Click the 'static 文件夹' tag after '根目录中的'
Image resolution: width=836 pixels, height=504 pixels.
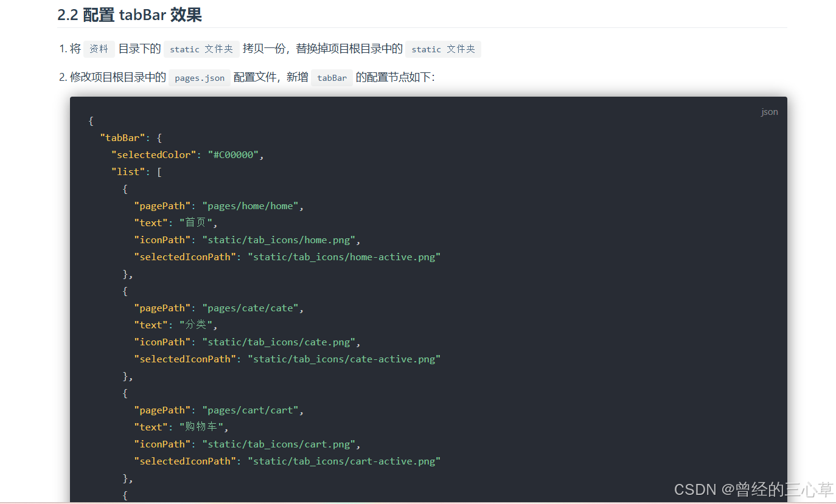[443, 49]
